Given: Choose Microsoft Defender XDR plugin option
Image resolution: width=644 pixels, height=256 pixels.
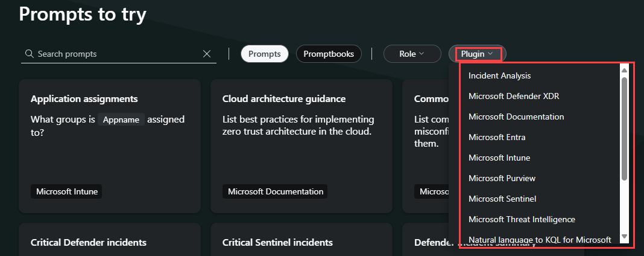Looking at the screenshot, I should point(513,96).
